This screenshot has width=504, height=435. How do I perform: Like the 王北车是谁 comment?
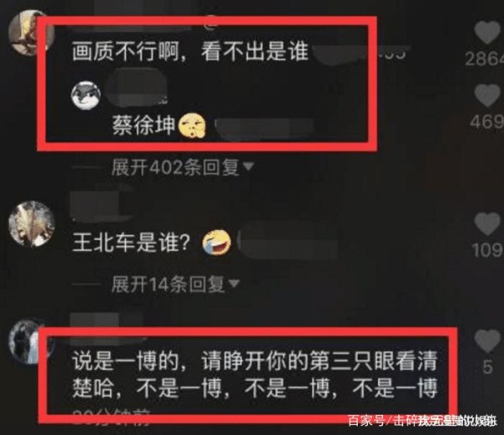[487, 224]
